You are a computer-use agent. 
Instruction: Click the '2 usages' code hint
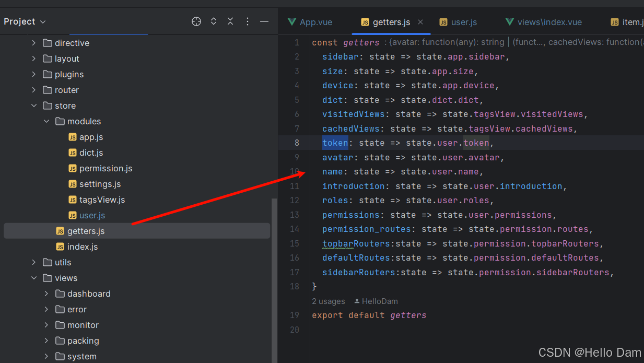(329, 301)
